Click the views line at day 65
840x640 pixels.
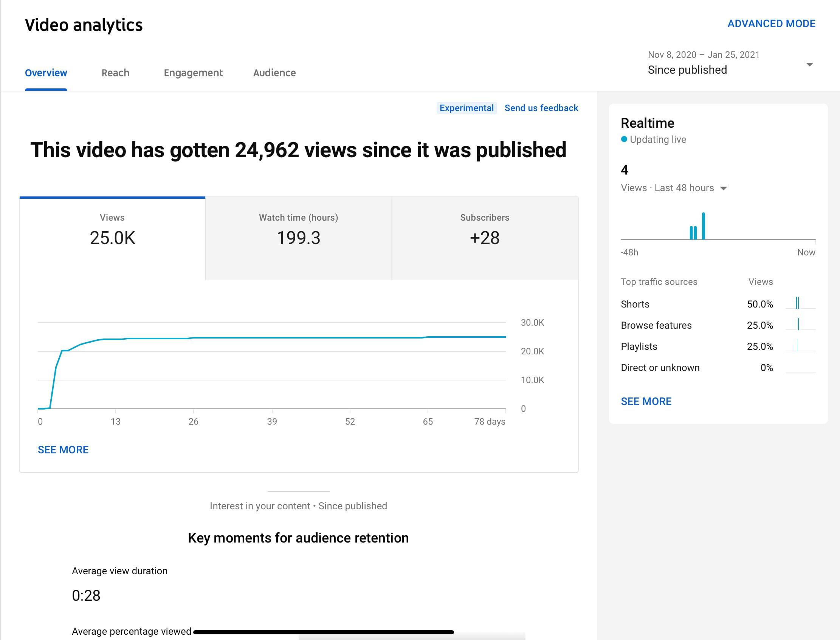(x=428, y=337)
